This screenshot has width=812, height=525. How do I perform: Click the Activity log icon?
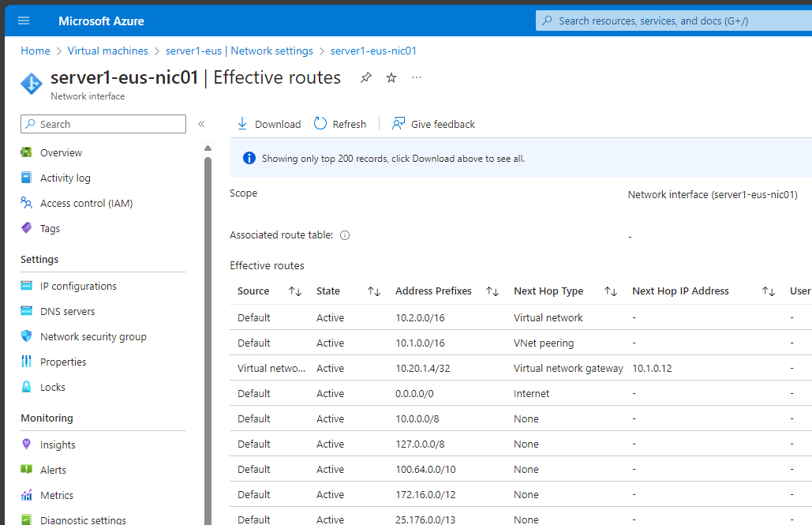coord(26,178)
